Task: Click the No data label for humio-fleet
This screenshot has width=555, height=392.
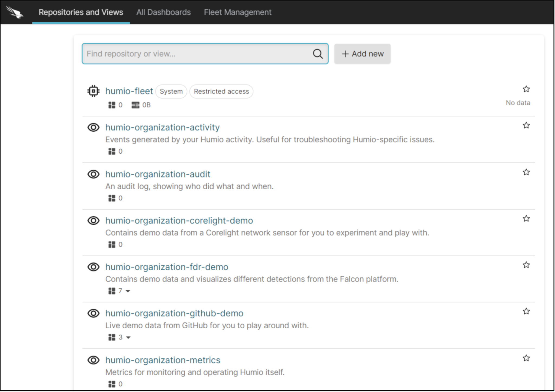Action: click(518, 103)
